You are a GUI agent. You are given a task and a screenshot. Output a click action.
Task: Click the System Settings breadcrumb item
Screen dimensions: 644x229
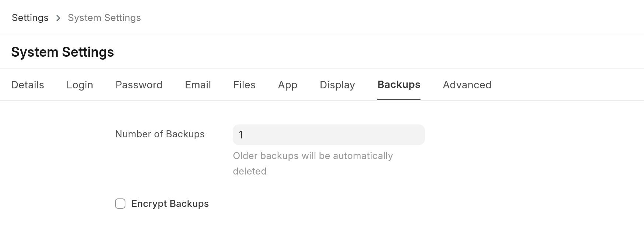[104, 18]
